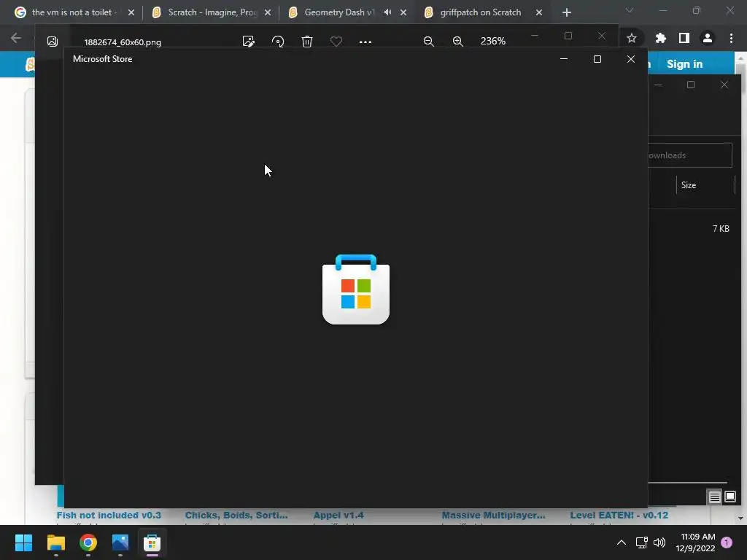Switch File Explorer to large icons view
747x560 pixels.
click(x=729, y=497)
